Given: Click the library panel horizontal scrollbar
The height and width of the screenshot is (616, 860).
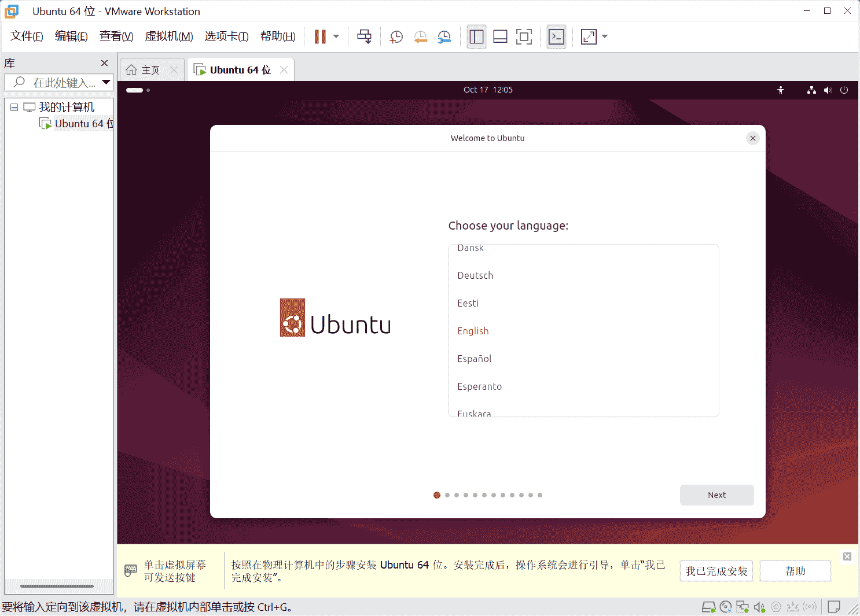Looking at the screenshot, I should point(57,586).
